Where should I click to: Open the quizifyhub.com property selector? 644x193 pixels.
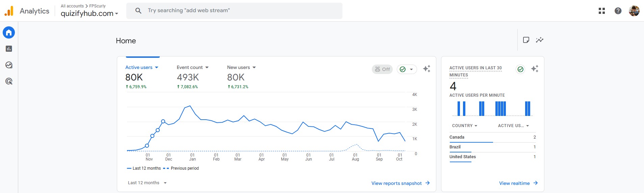pyautogui.click(x=89, y=14)
